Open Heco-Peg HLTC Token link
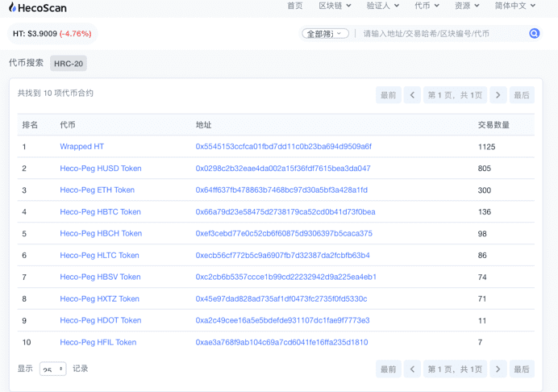Image resolution: width=558 pixels, height=392 pixels. pyautogui.click(x=99, y=255)
